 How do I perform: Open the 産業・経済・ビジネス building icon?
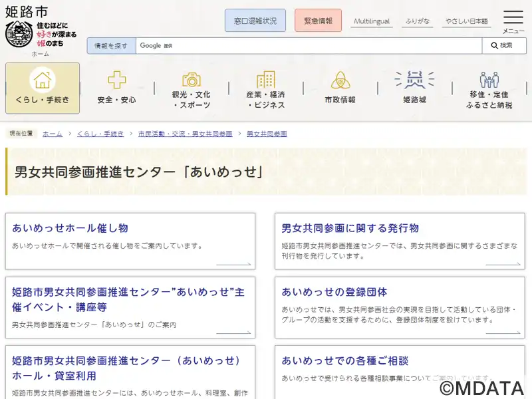coord(266,80)
